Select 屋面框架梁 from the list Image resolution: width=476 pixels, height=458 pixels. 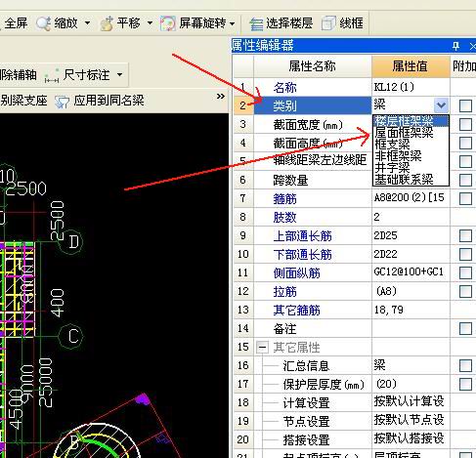click(x=411, y=133)
